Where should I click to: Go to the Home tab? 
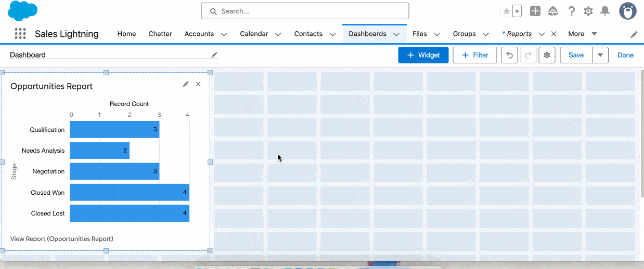tap(126, 34)
